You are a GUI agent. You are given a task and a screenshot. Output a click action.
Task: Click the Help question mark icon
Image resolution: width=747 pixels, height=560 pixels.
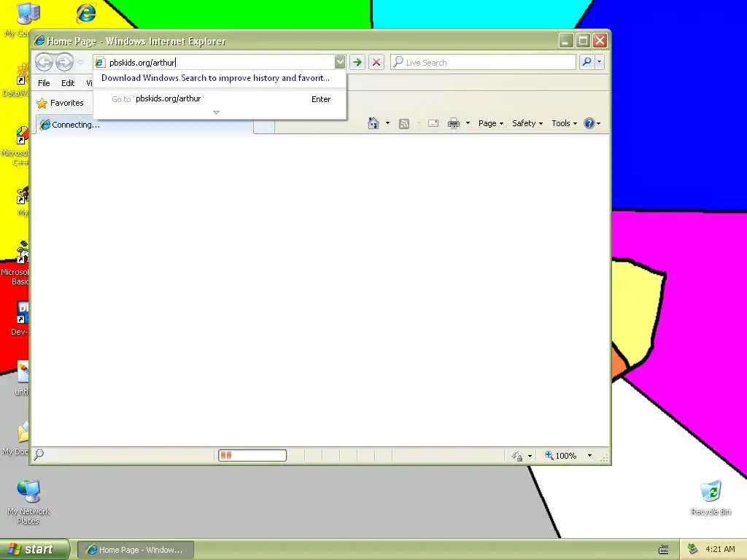(589, 123)
